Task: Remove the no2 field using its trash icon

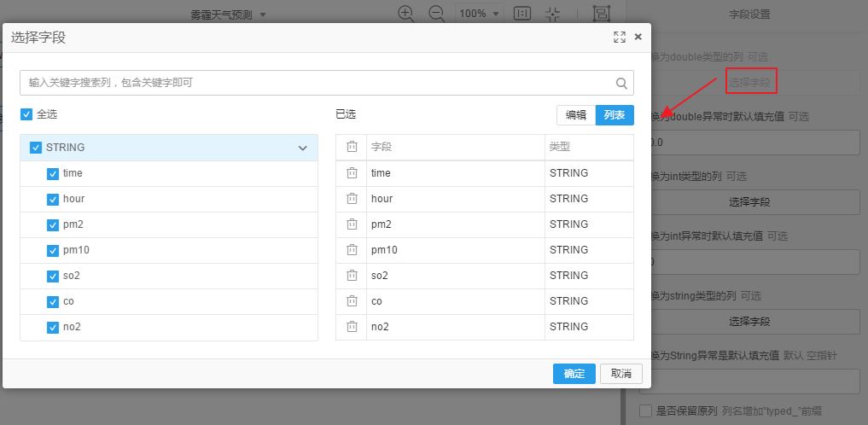Action: tap(352, 327)
